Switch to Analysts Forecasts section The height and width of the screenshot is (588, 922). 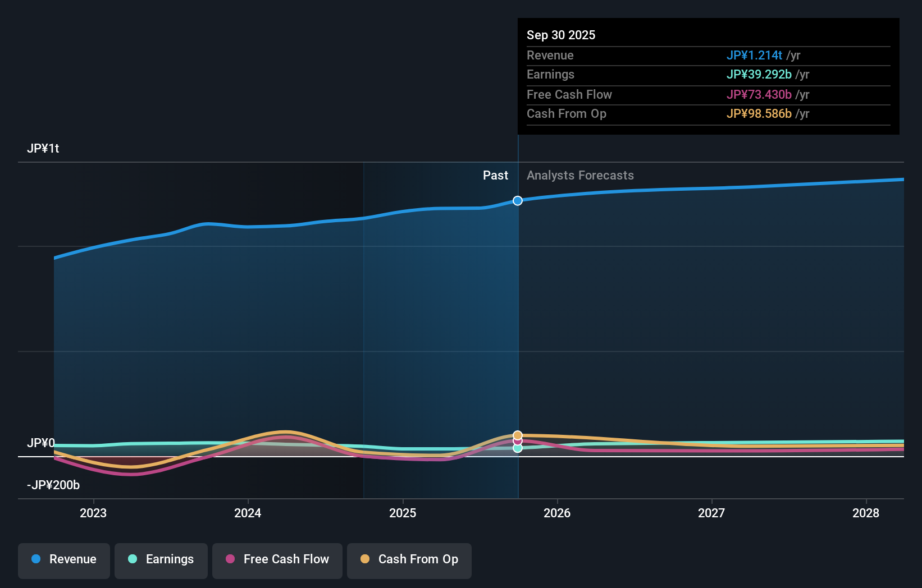[x=580, y=175]
